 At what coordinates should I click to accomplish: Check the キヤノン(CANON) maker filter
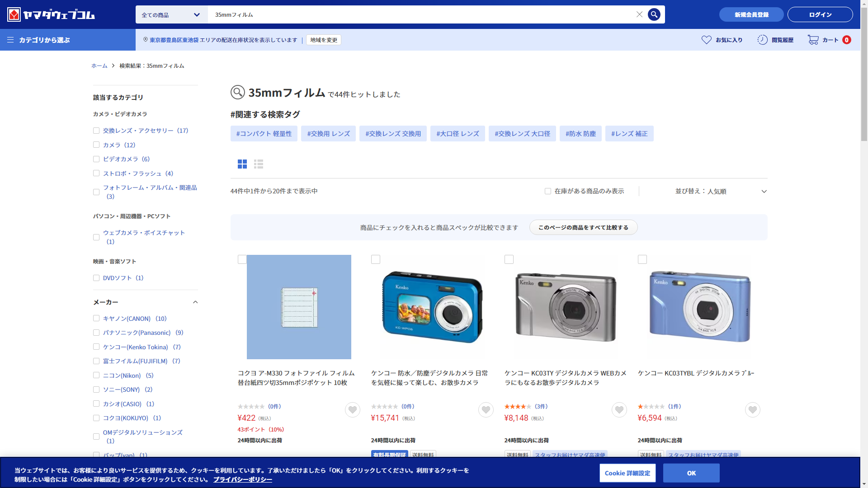[96, 319]
